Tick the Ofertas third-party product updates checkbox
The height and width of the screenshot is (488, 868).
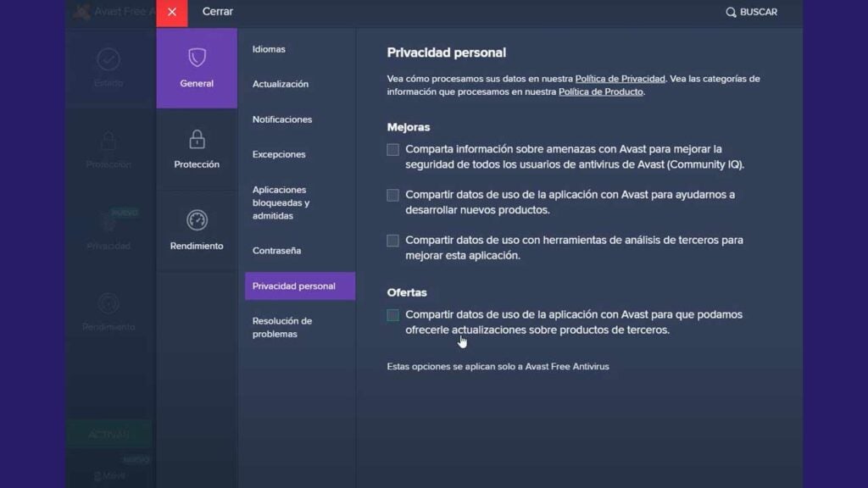point(393,315)
